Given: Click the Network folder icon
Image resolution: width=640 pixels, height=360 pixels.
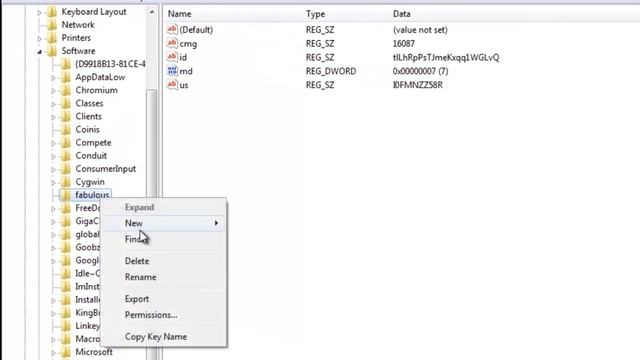Looking at the screenshot, I should point(52,25).
